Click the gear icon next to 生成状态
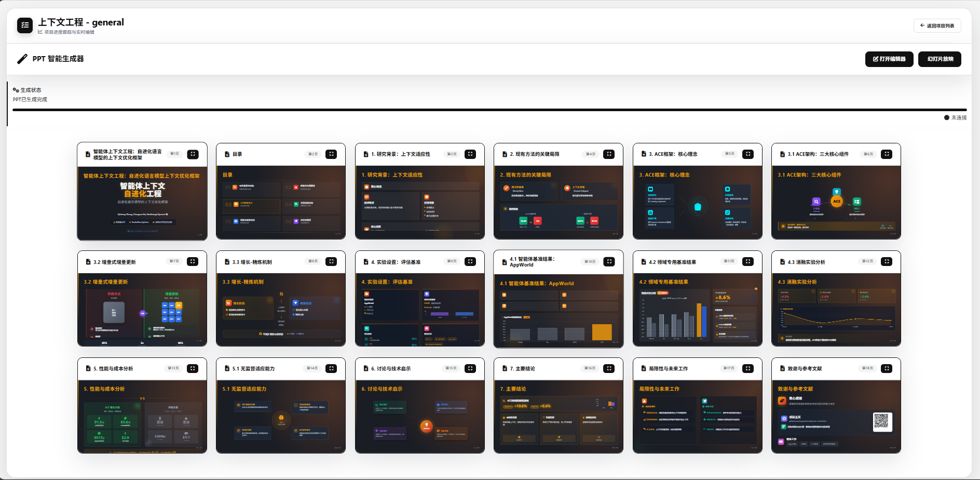The image size is (980, 480). pos(15,89)
